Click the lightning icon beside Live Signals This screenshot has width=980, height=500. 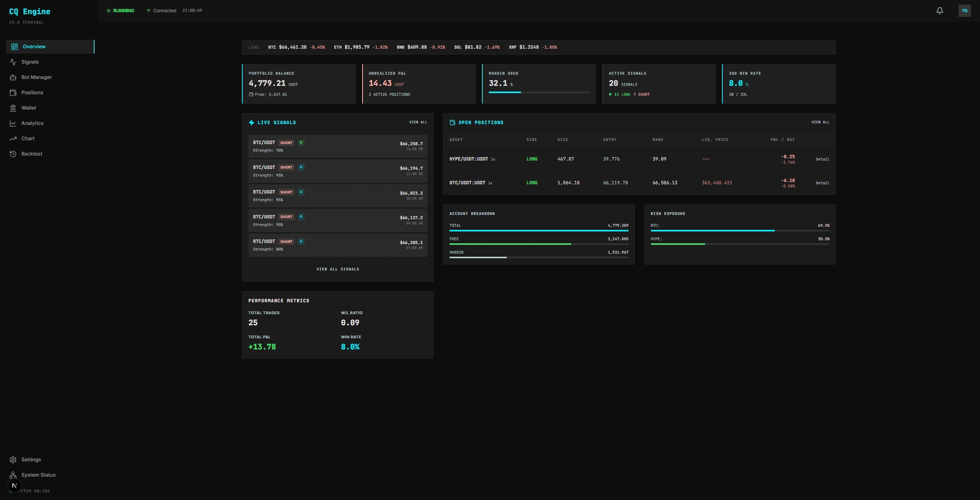tap(252, 122)
